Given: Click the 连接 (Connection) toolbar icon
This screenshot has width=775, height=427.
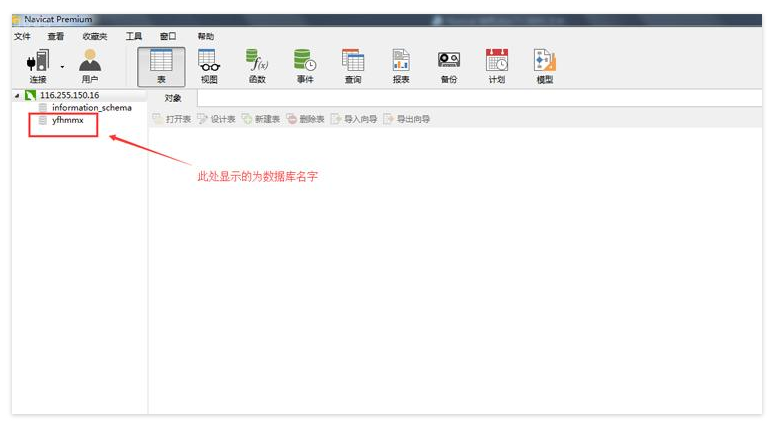Looking at the screenshot, I should [x=38, y=65].
